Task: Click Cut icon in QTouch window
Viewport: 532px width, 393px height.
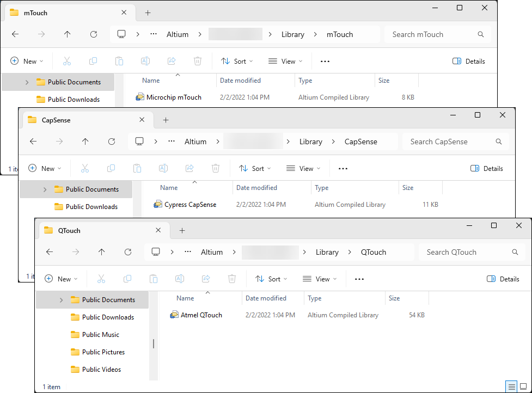Action: point(101,279)
